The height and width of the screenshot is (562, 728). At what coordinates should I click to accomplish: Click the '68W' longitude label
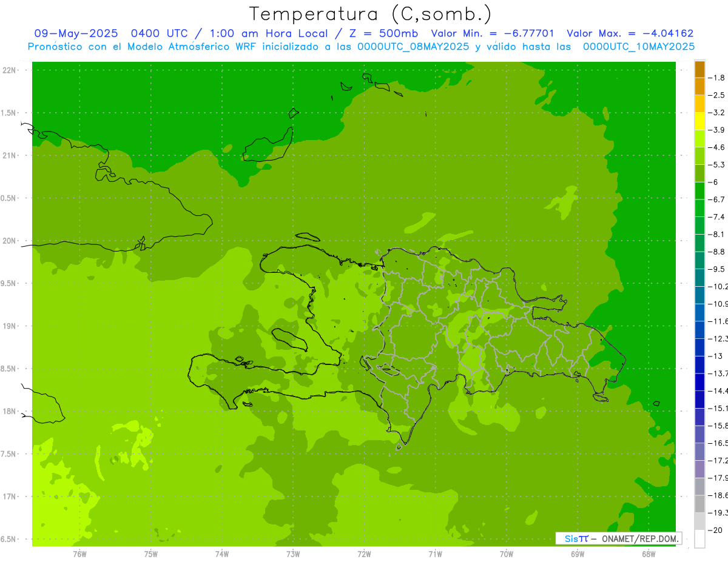coord(649,554)
